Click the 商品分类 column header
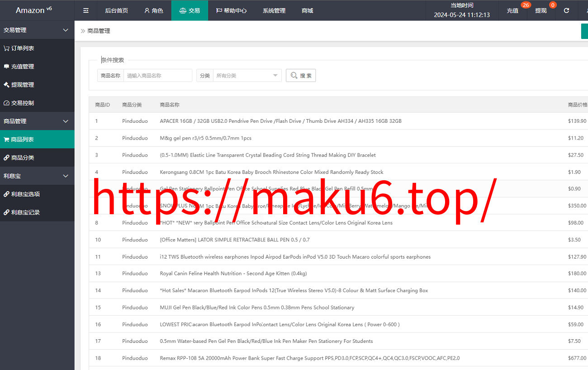Screen dimensions: 588x370 [x=132, y=105]
